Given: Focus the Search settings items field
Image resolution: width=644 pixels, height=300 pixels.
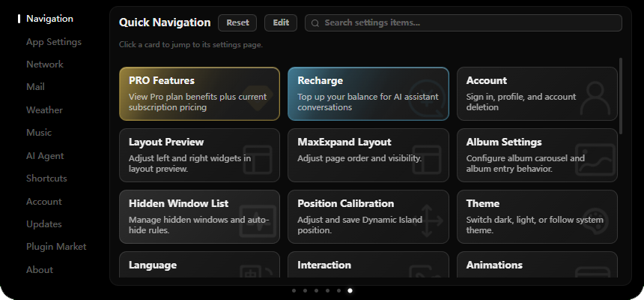Looking at the screenshot, I should click(x=464, y=22).
